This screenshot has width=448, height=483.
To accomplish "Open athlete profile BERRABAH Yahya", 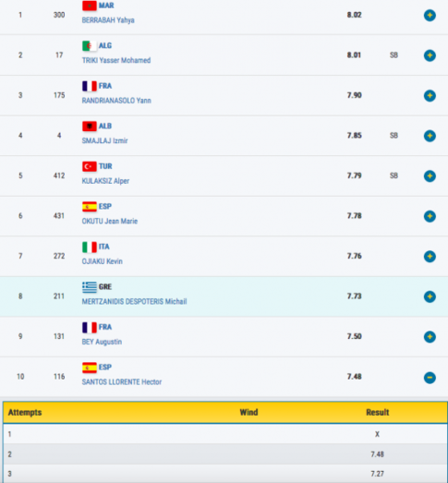I will click(108, 20).
